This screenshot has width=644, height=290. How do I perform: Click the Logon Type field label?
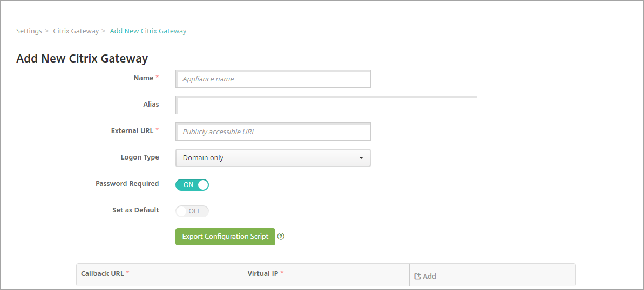139,157
